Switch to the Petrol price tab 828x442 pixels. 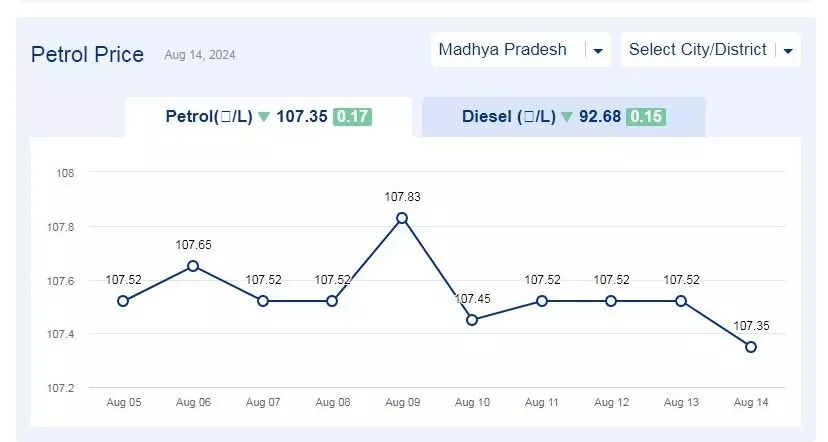coord(268,117)
